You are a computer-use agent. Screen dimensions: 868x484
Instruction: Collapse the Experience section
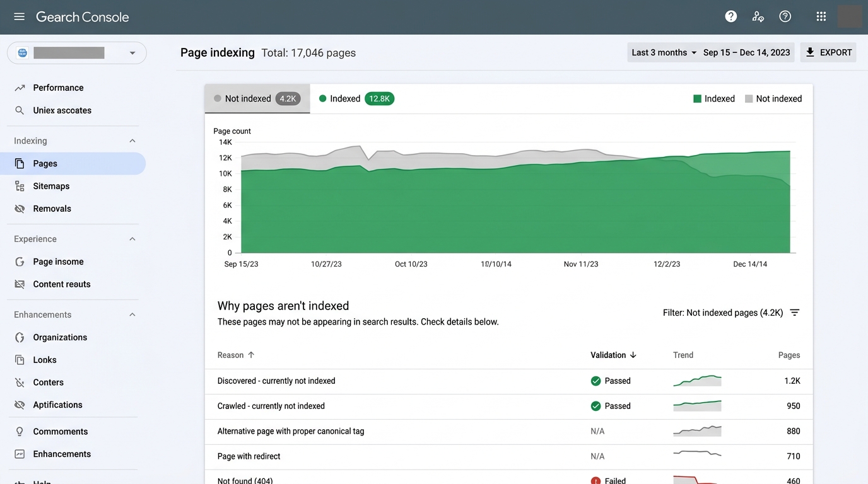tap(132, 239)
